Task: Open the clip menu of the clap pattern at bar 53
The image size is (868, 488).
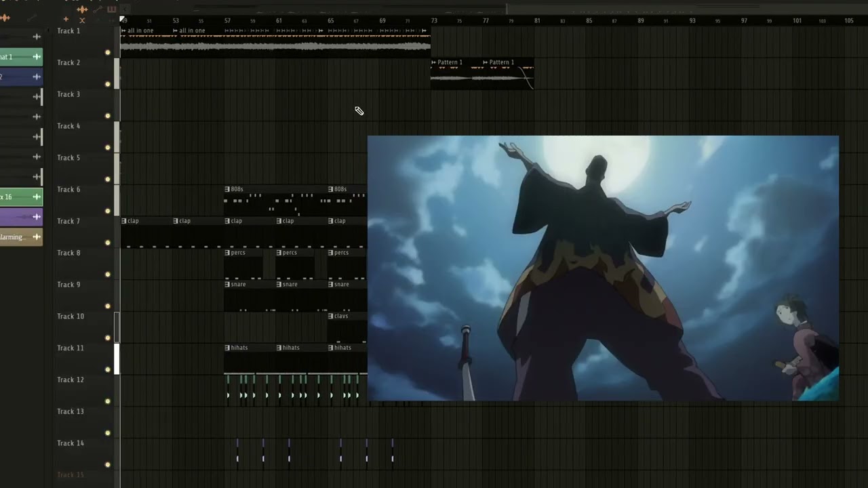Action: 176,221
